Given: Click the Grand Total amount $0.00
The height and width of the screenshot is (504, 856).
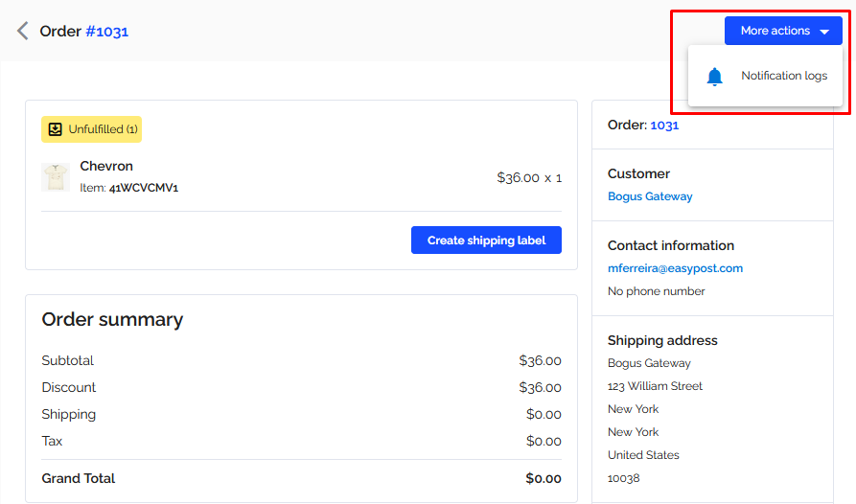Looking at the screenshot, I should click(544, 478).
